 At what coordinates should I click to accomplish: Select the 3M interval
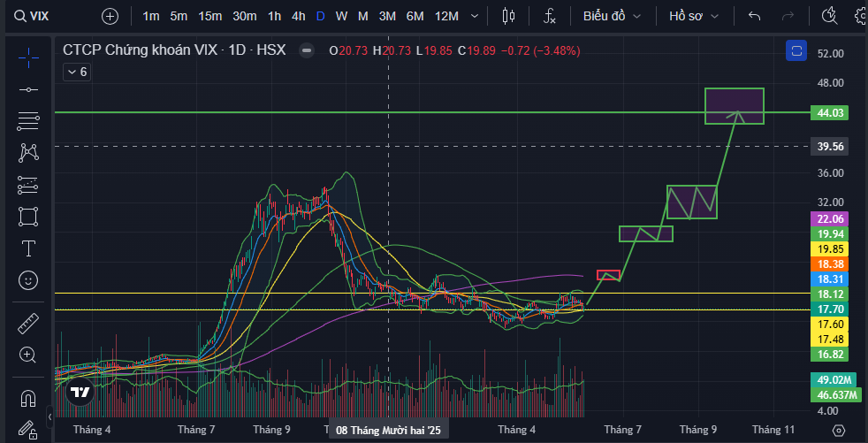pyautogui.click(x=387, y=16)
